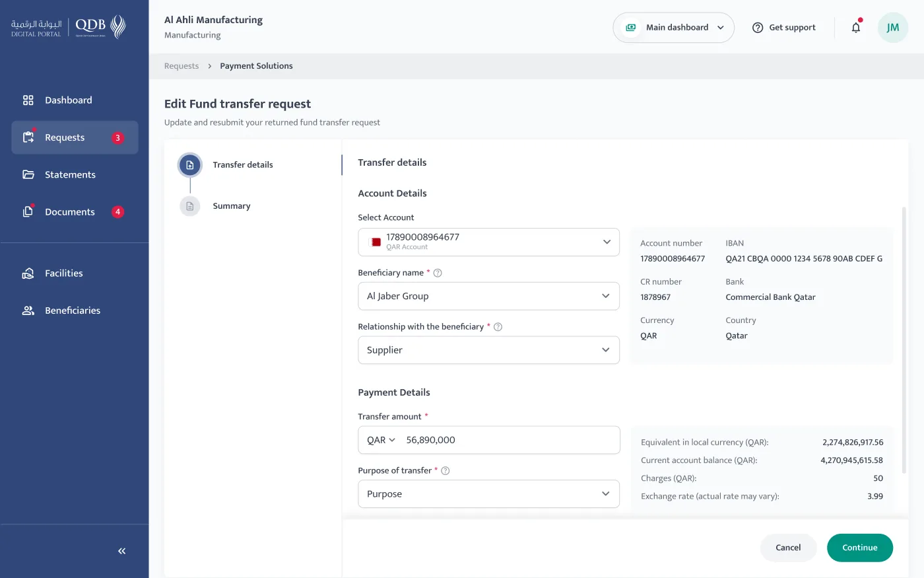
Task: Click equivalent amount 2,274,826,917.56
Action: 853,443
